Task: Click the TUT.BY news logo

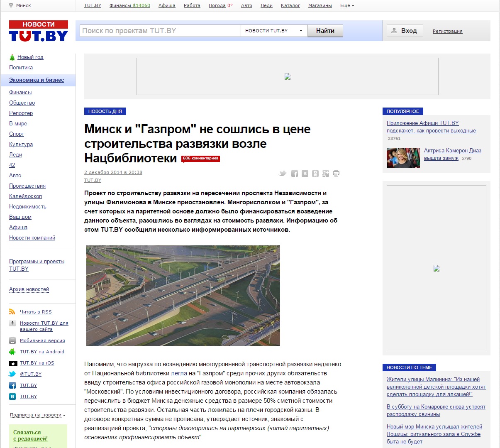Action: [38, 31]
